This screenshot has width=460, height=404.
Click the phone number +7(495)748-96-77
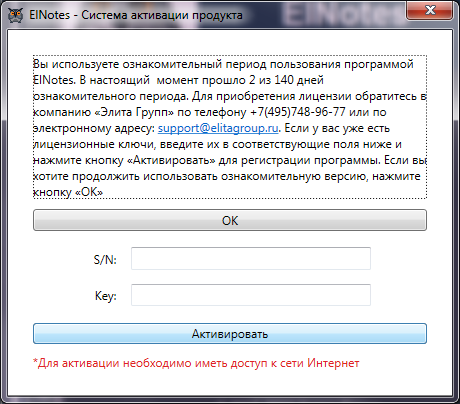[298, 112]
